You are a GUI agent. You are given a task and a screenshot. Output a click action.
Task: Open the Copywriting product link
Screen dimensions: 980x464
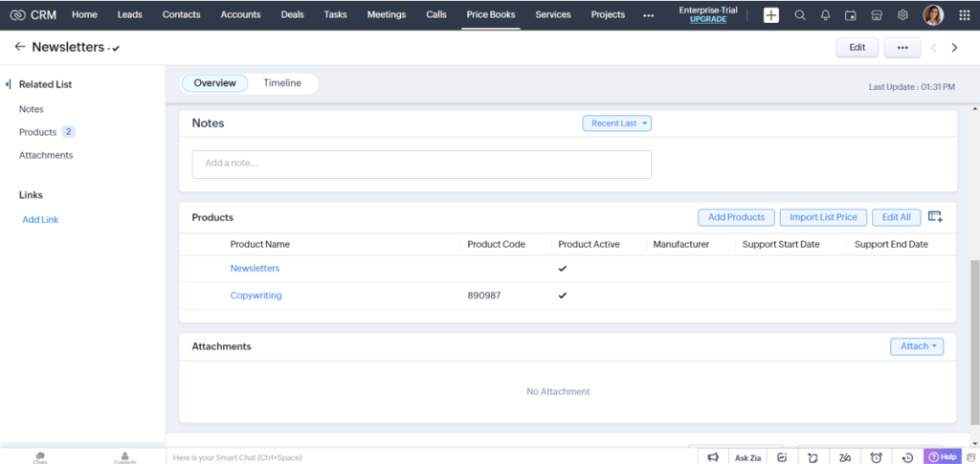pos(256,296)
